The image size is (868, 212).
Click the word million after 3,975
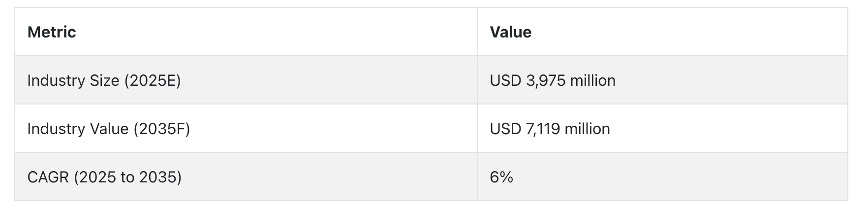(592, 80)
